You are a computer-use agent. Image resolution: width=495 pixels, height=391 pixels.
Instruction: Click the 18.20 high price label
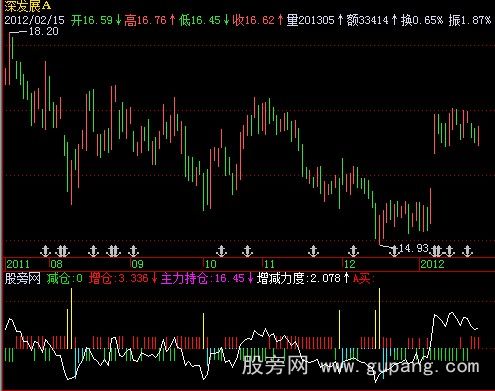44,32
